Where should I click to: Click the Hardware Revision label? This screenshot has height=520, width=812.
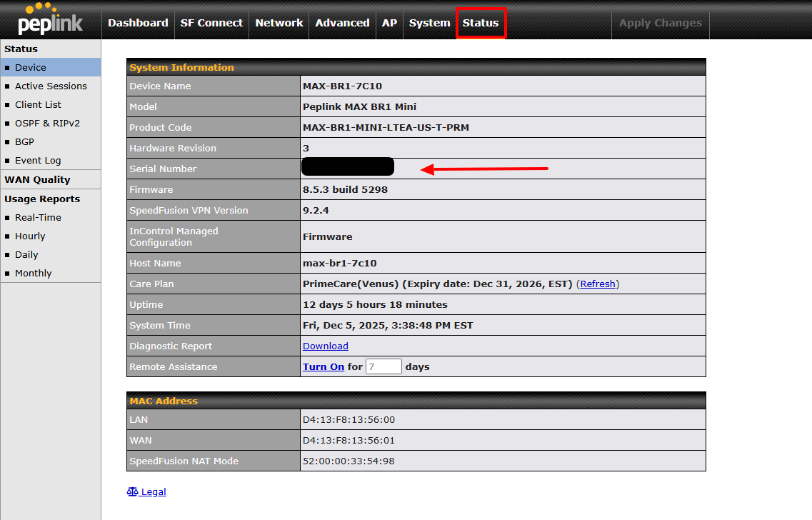172,148
